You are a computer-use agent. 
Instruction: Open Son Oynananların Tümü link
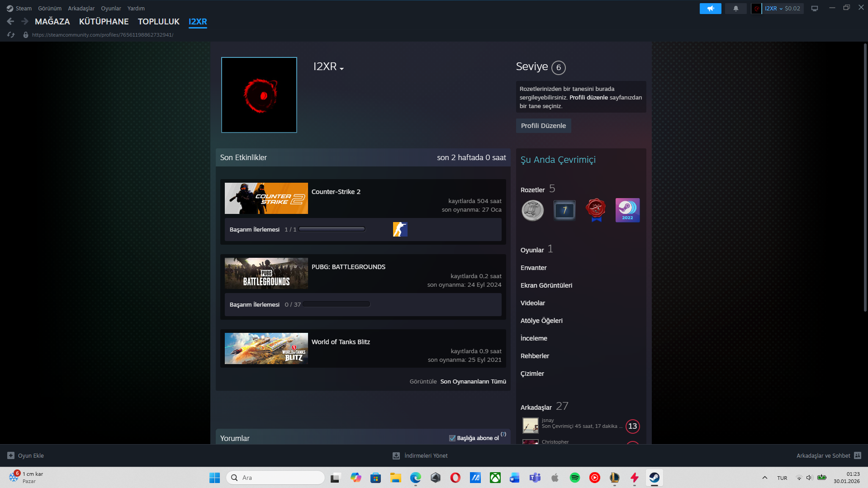[473, 382]
